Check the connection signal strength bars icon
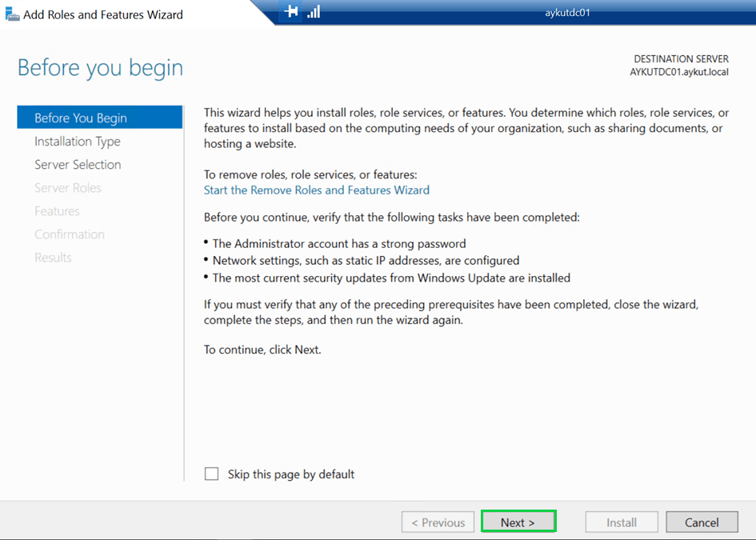Image resolution: width=756 pixels, height=540 pixels. (x=314, y=12)
